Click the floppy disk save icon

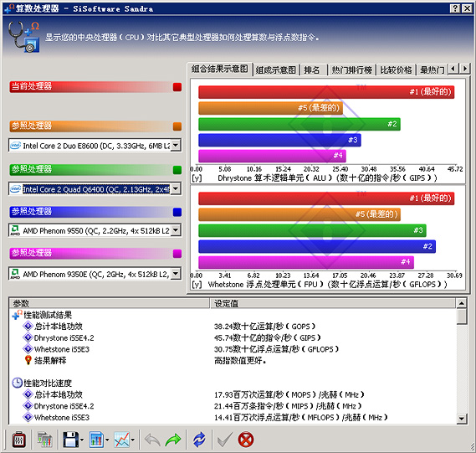70,440
